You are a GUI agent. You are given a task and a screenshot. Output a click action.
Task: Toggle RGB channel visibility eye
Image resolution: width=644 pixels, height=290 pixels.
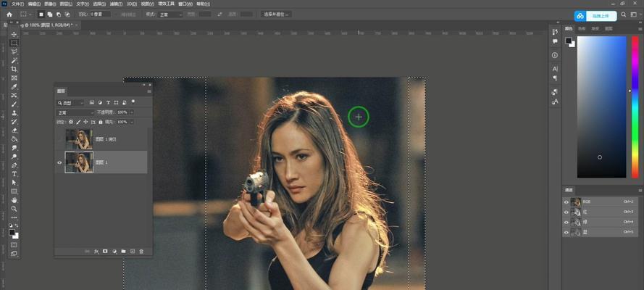pos(566,202)
